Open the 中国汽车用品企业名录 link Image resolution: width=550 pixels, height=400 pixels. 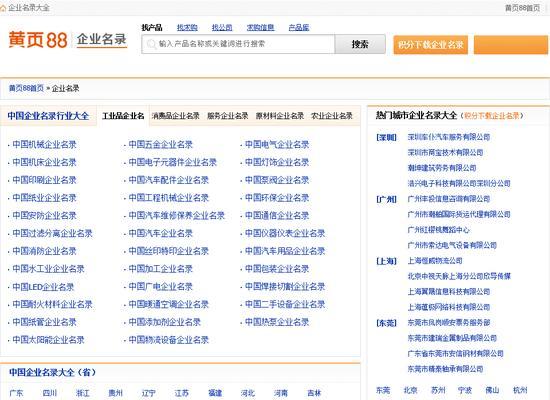tap(285, 251)
